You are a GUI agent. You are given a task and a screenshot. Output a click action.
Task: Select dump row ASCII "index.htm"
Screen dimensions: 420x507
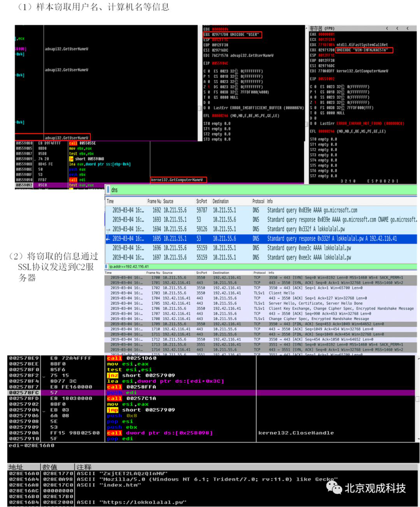[x=213, y=485]
